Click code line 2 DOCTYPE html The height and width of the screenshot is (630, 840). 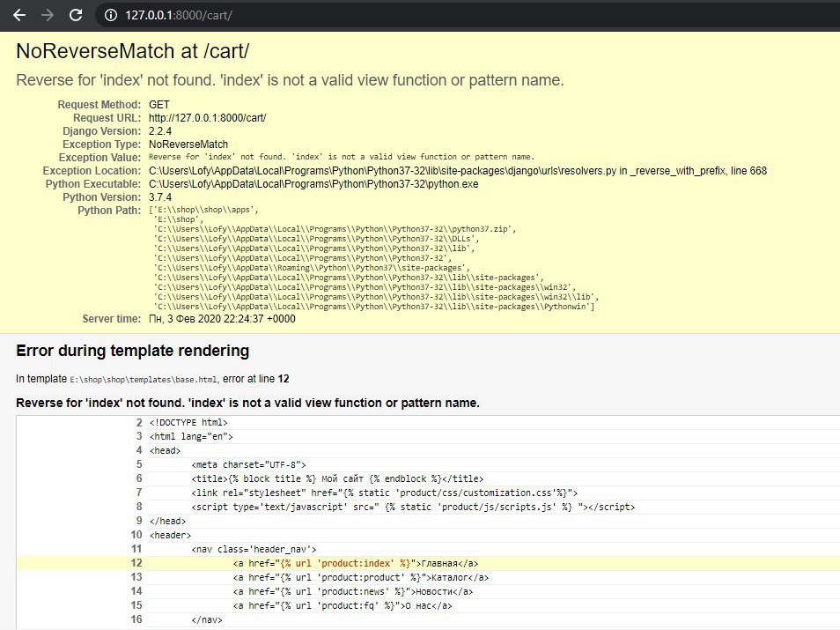(188, 423)
